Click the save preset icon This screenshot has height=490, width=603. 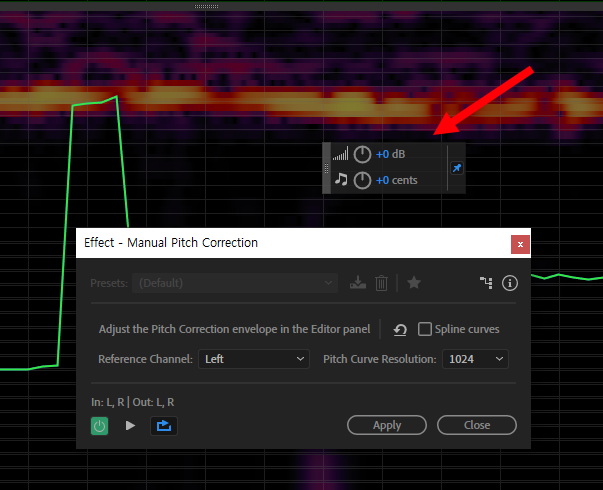[x=358, y=283]
